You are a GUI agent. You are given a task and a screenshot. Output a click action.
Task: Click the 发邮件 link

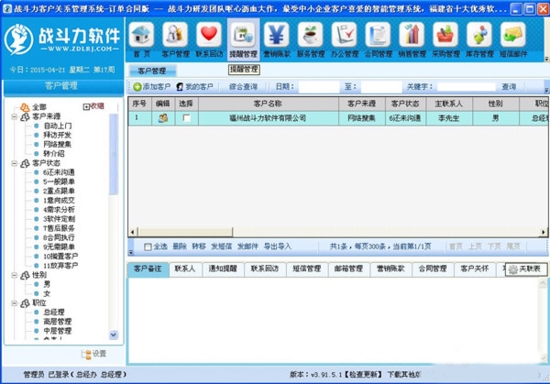tap(248, 247)
